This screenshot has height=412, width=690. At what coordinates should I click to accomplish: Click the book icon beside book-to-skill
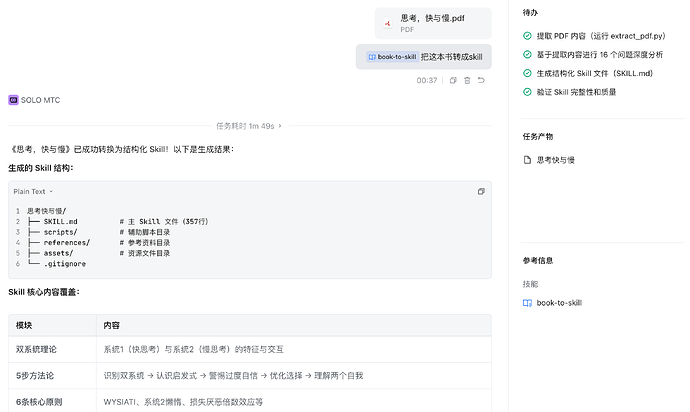(527, 303)
